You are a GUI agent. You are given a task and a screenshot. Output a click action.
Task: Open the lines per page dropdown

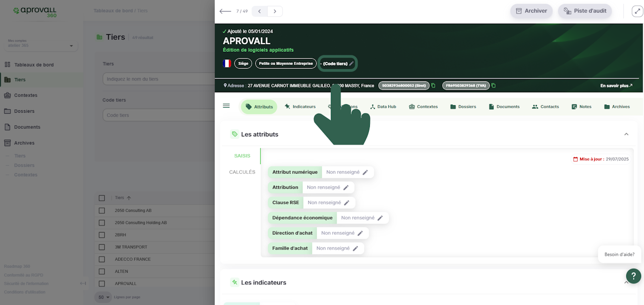coord(104,297)
